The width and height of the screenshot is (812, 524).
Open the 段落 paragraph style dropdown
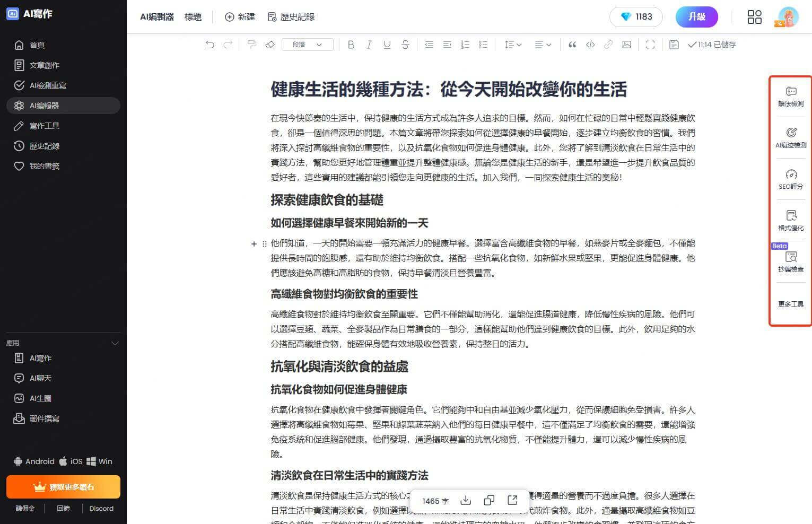[308, 45]
